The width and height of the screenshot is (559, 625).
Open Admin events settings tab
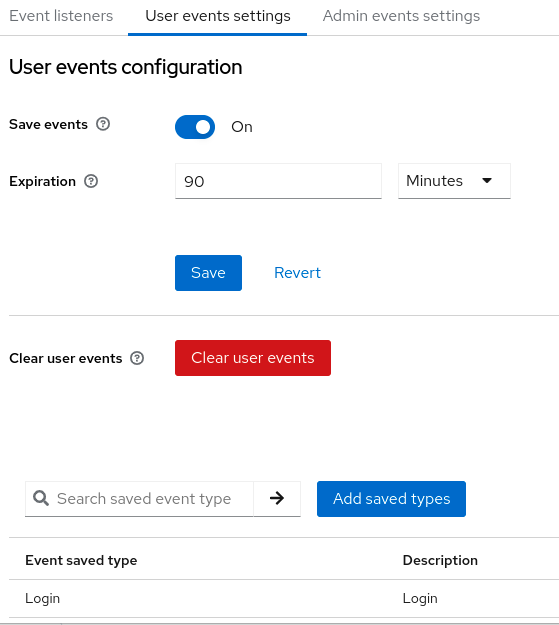(401, 16)
